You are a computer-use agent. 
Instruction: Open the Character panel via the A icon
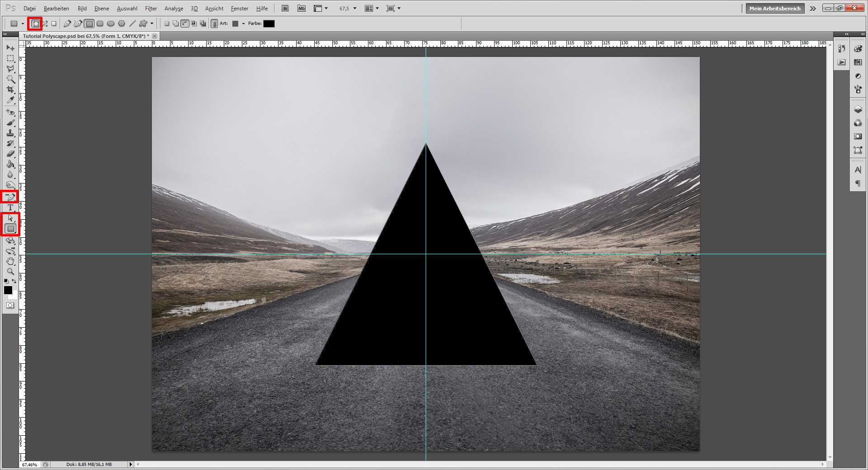click(858, 169)
